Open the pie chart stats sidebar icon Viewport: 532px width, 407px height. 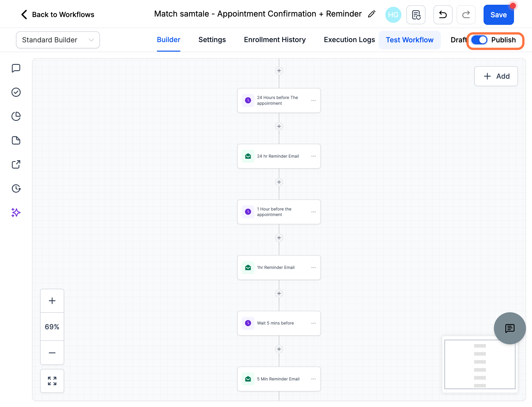point(16,116)
